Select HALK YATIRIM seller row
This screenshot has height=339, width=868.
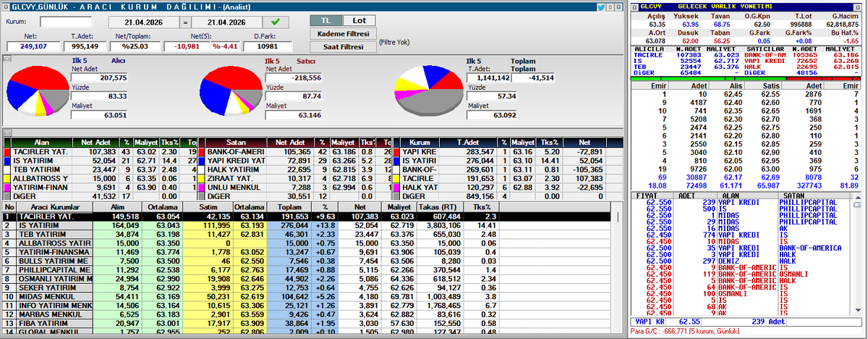coord(297,170)
